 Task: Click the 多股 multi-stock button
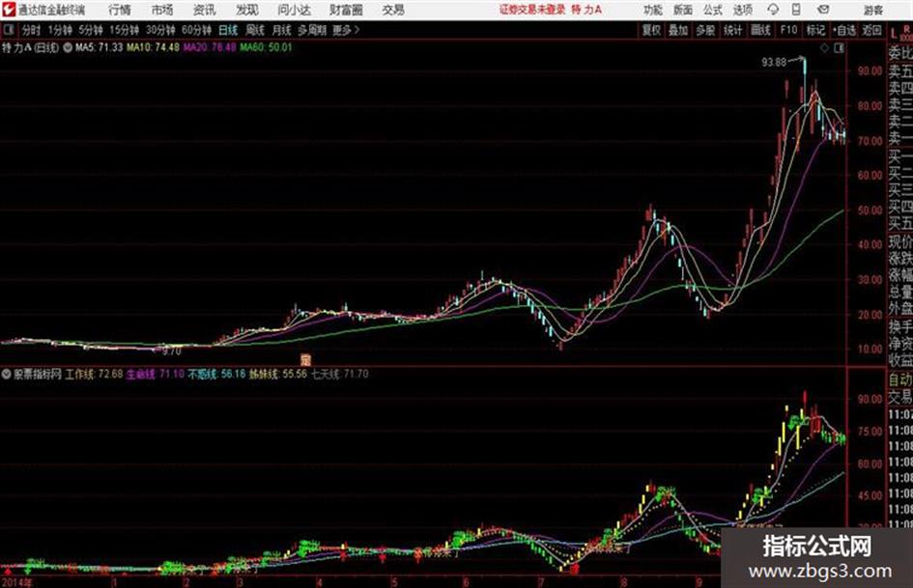[x=705, y=30]
